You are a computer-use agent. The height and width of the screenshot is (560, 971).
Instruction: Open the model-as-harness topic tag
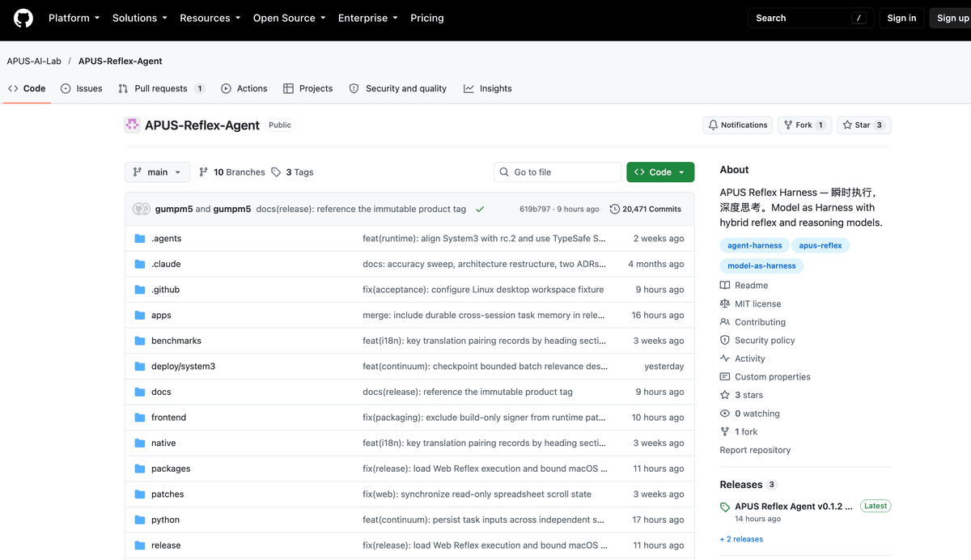[761, 265]
